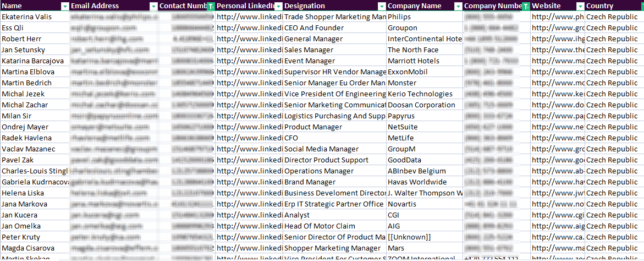Select the MetLife company cell

click(425, 138)
